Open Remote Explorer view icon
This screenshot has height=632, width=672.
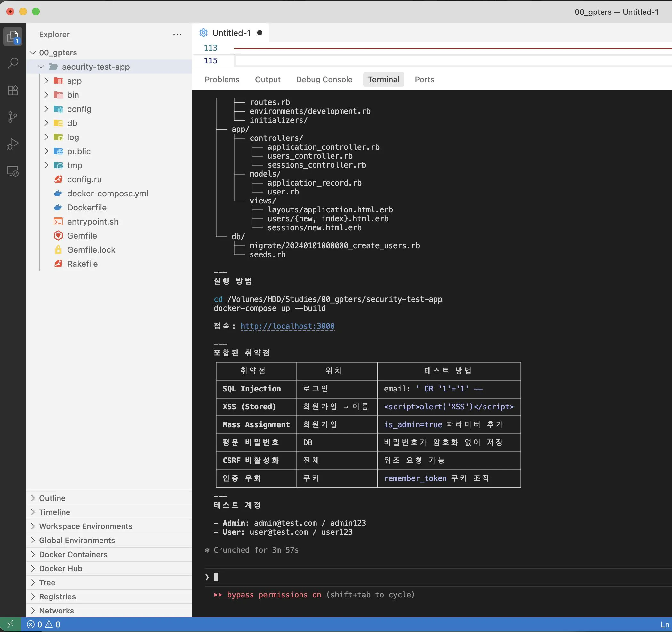13,171
